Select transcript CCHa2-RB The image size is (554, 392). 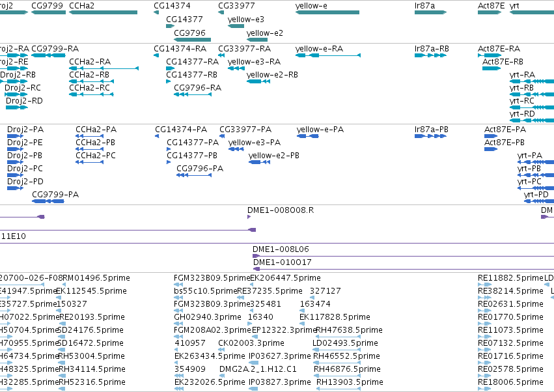(89, 75)
